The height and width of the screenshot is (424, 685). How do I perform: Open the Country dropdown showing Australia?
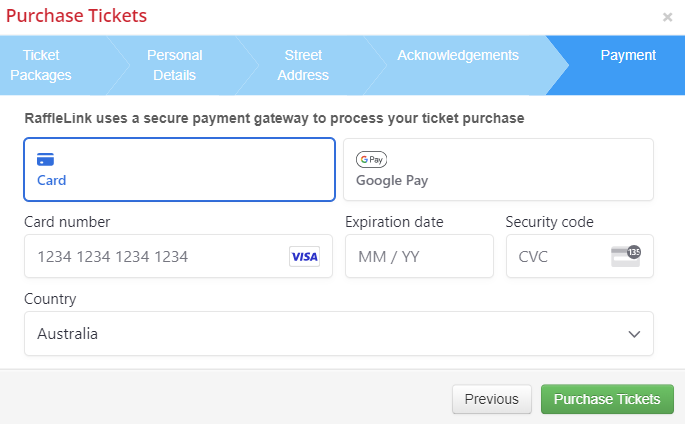coord(338,334)
